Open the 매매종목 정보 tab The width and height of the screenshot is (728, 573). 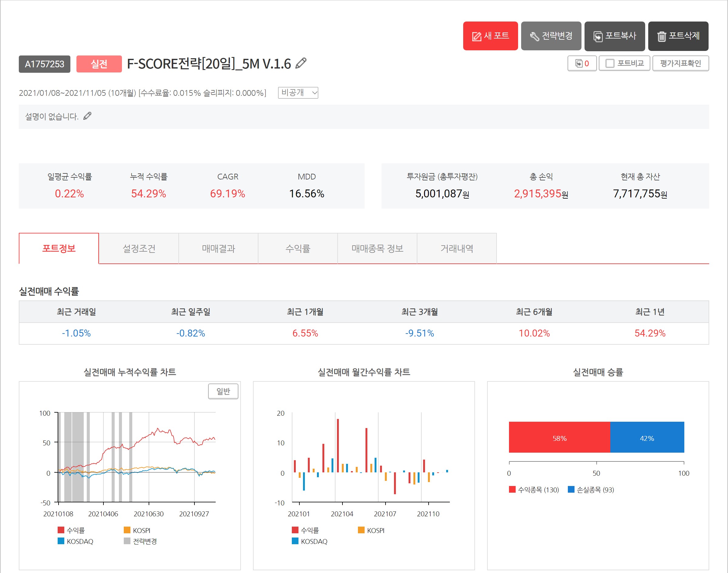[377, 249]
